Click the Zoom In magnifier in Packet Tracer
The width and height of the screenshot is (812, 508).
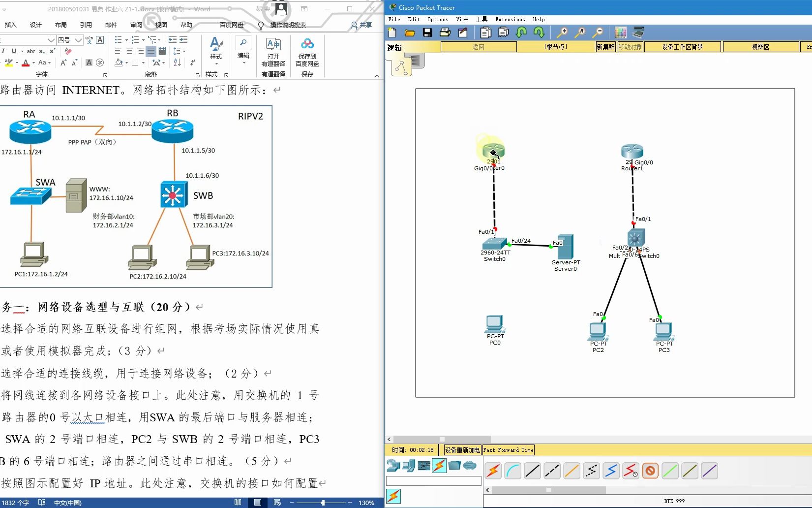point(562,32)
